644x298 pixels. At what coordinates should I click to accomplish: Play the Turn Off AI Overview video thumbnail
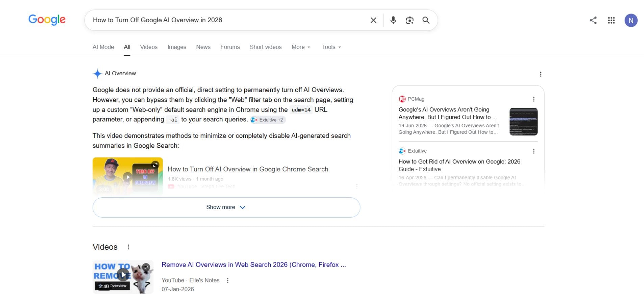[128, 177]
